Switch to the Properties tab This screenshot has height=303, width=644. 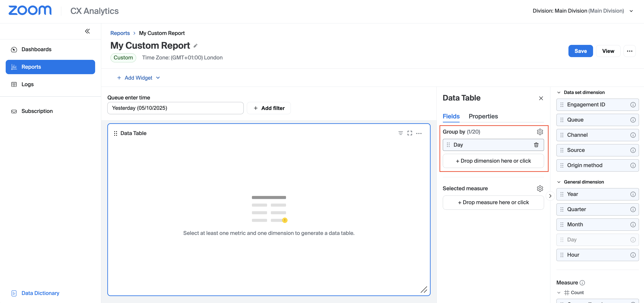[x=483, y=116]
